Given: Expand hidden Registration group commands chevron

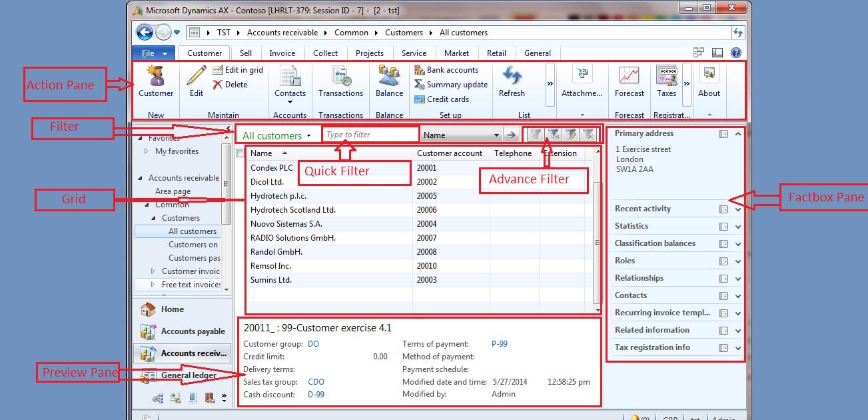Looking at the screenshot, I should (x=687, y=85).
